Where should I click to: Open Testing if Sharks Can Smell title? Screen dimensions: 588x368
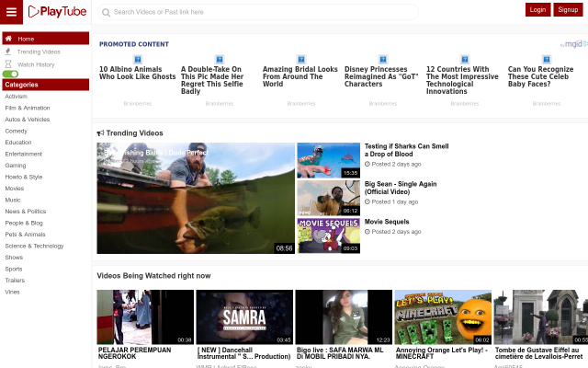[406, 150]
